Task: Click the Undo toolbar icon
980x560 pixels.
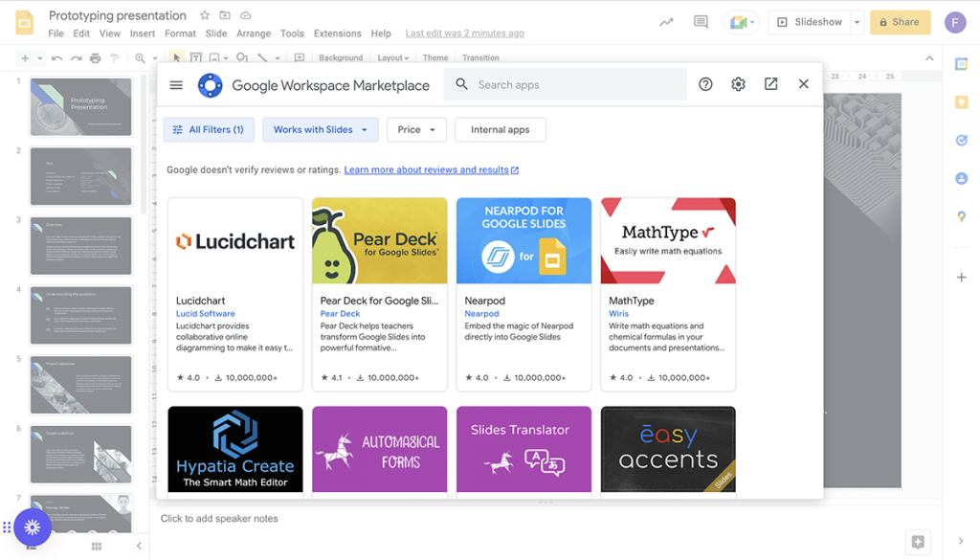Action: click(56, 58)
